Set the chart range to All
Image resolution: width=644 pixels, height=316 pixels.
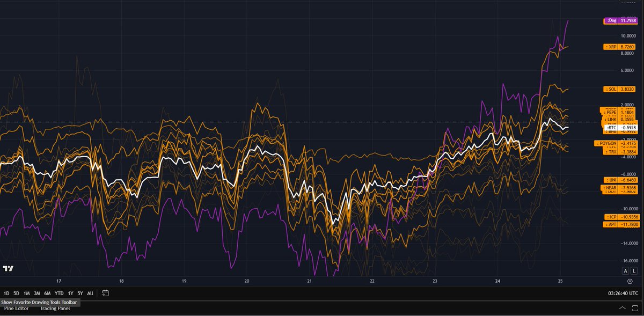click(90, 293)
